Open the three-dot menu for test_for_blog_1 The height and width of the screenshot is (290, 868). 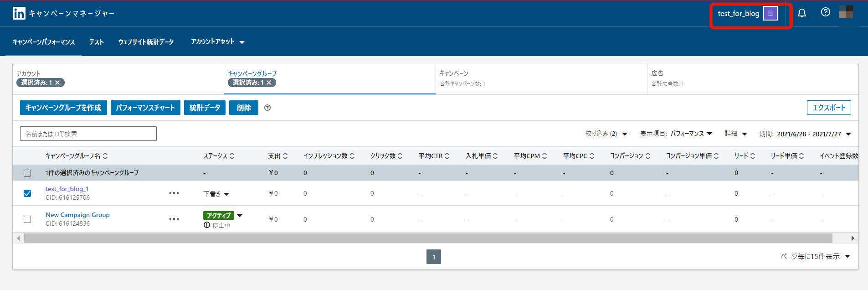(174, 193)
